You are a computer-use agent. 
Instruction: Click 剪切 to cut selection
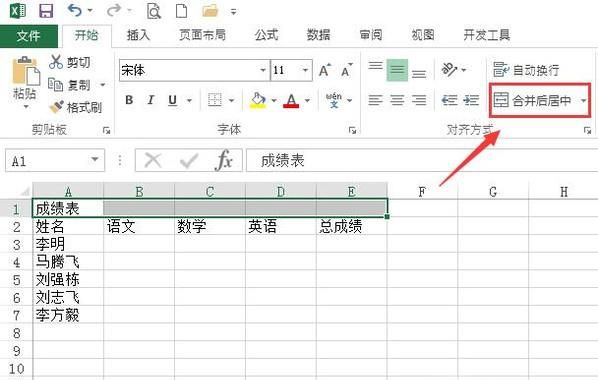coord(70,62)
